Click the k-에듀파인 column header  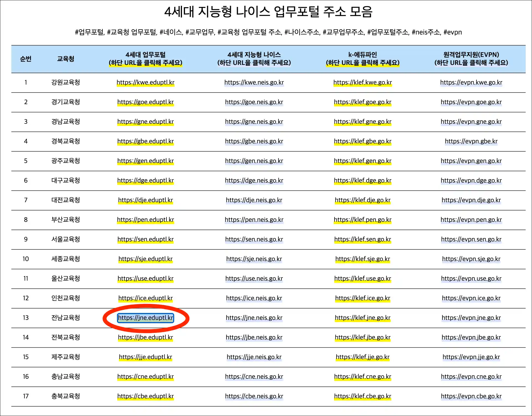point(363,59)
